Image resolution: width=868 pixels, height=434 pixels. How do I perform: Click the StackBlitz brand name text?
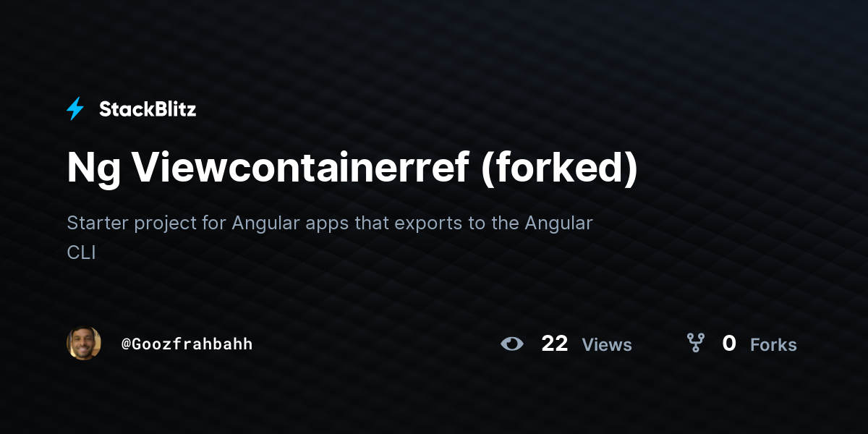148,109
